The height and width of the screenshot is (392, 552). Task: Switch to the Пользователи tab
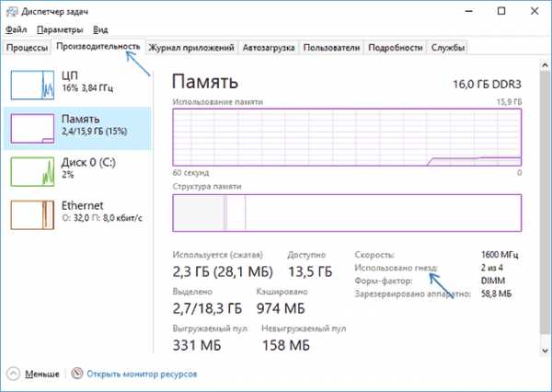(332, 48)
